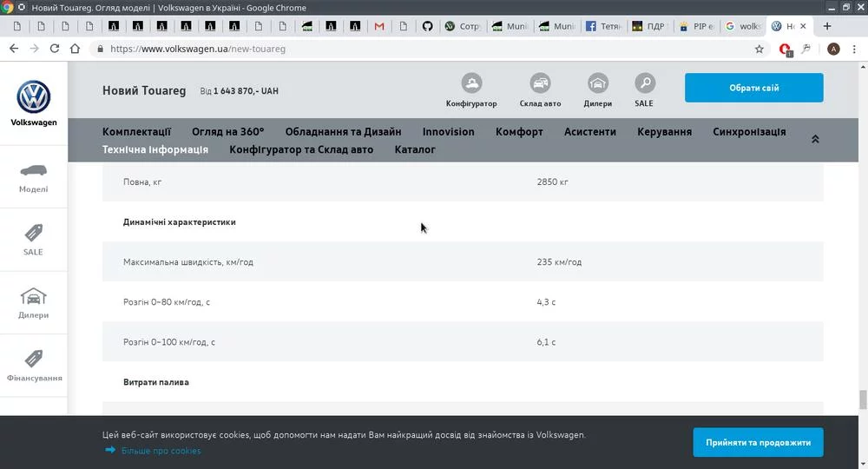Open the Chrome profile avatar

coord(833,49)
